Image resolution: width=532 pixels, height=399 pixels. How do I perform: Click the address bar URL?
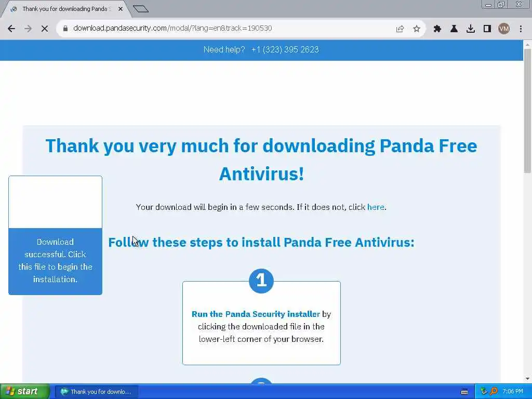click(172, 28)
